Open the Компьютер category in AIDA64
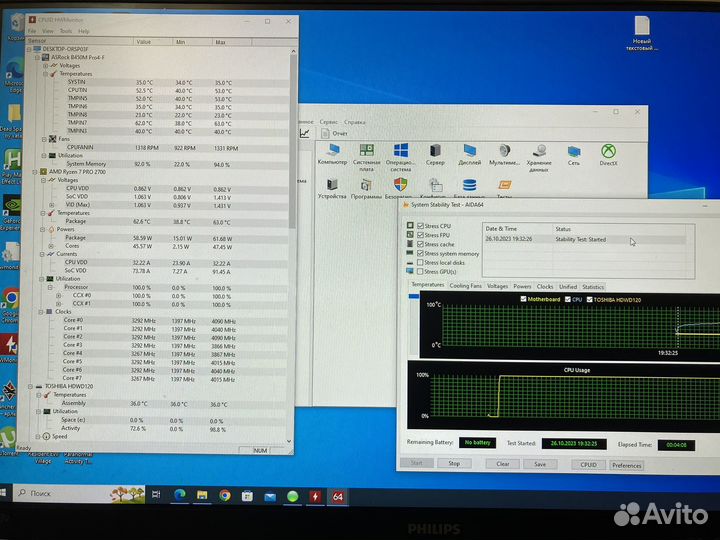This screenshot has width=720, height=540. click(332, 154)
